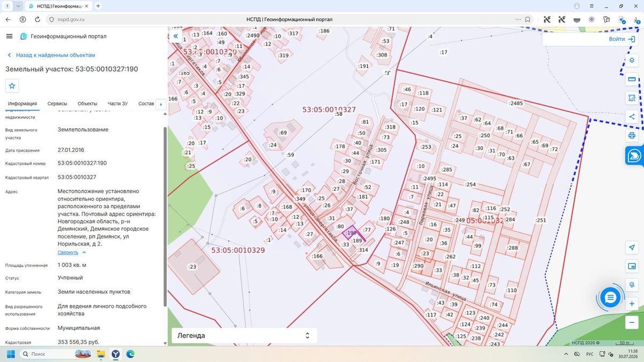This screenshot has height=362, width=644.
Task: Open the map layers tool
Action: (632, 60)
